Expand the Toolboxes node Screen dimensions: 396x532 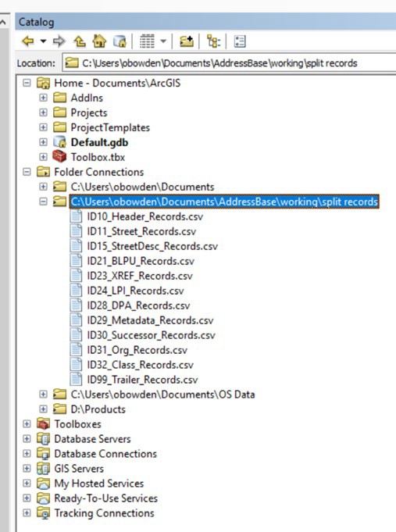(x=27, y=424)
